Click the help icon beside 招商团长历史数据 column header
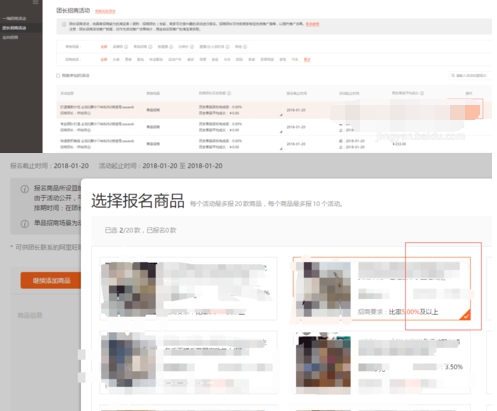497x411 pixels. tap(229, 93)
